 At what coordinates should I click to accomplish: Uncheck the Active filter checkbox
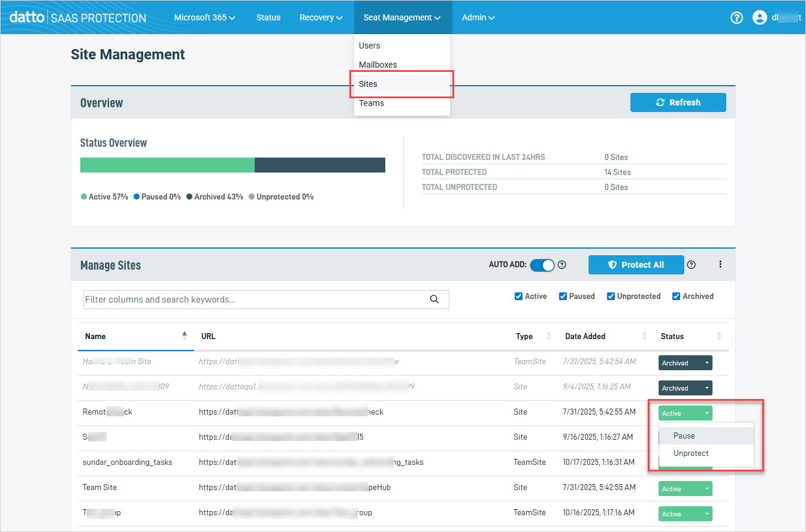coord(518,297)
